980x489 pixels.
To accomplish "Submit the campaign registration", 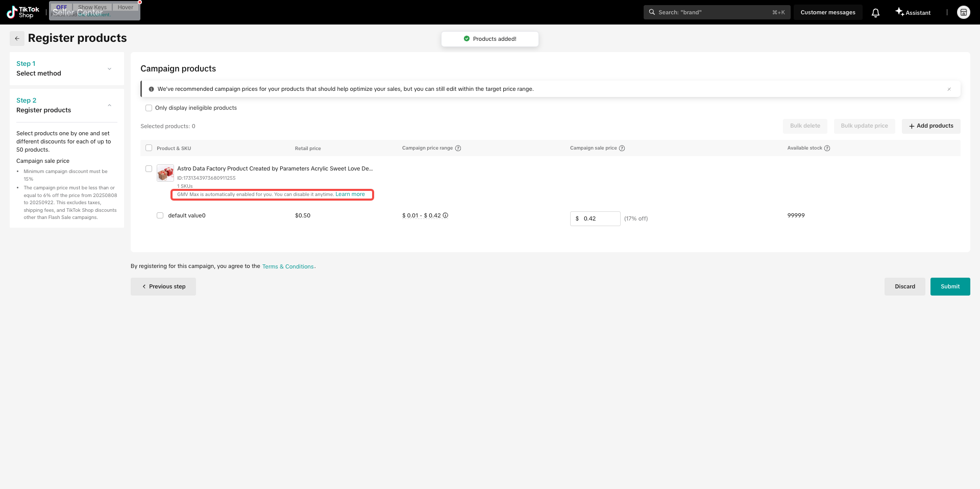I will [x=949, y=287].
